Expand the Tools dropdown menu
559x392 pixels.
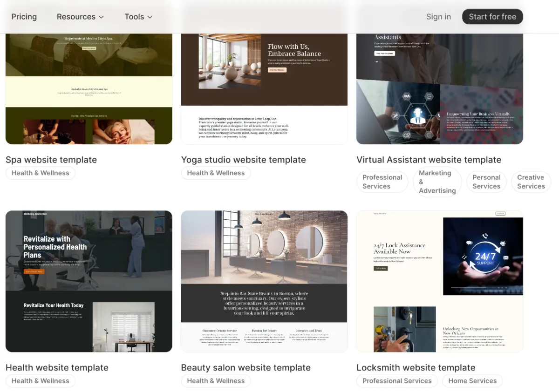[138, 17]
